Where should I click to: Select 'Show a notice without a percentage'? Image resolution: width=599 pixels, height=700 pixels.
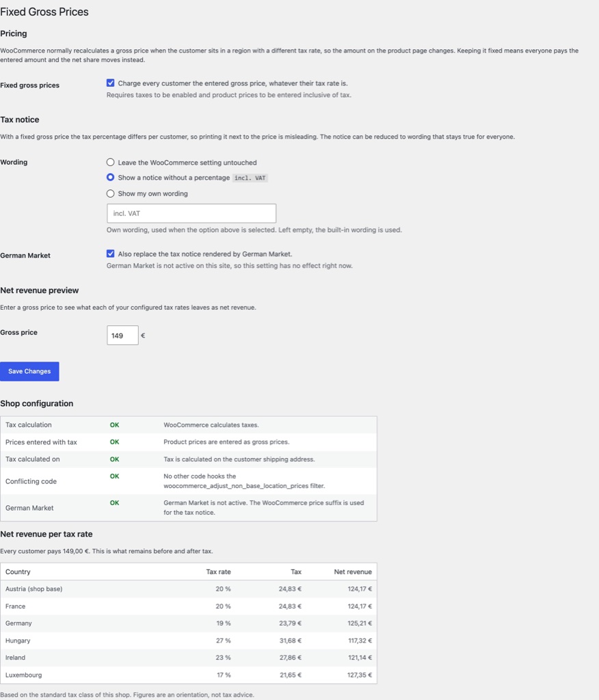pyautogui.click(x=110, y=178)
